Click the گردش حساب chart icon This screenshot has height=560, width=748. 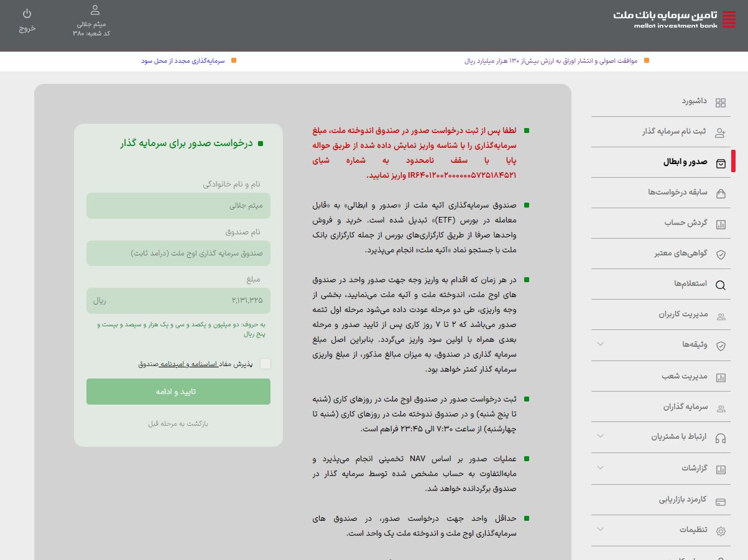coord(721,224)
